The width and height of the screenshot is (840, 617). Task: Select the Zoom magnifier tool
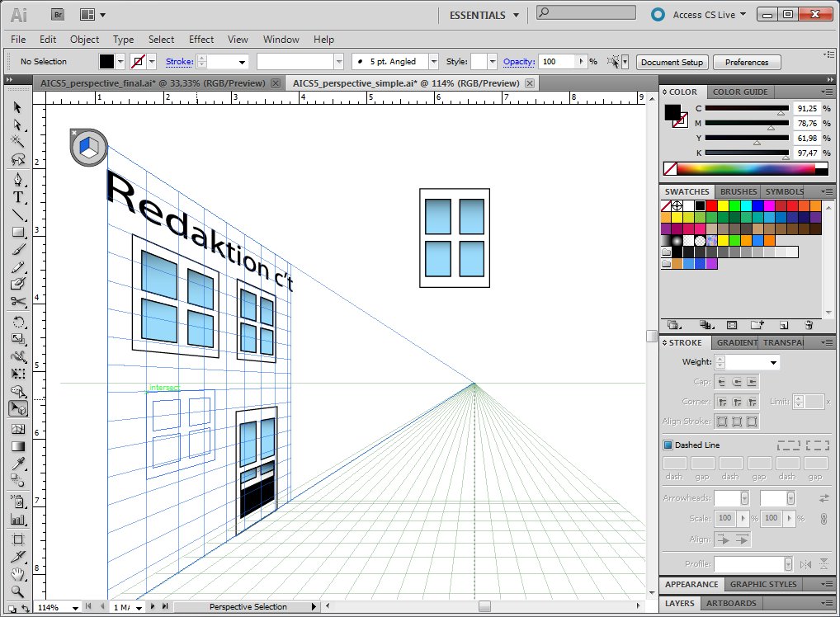(17, 591)
